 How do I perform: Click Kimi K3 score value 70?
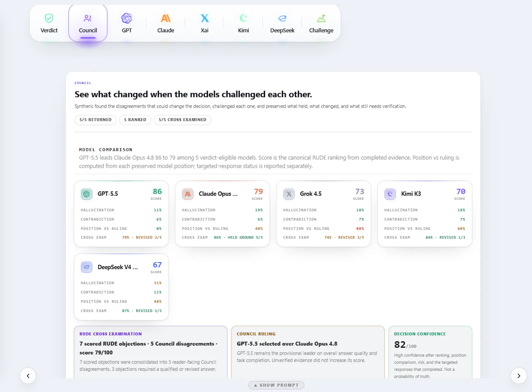[461, 192]
